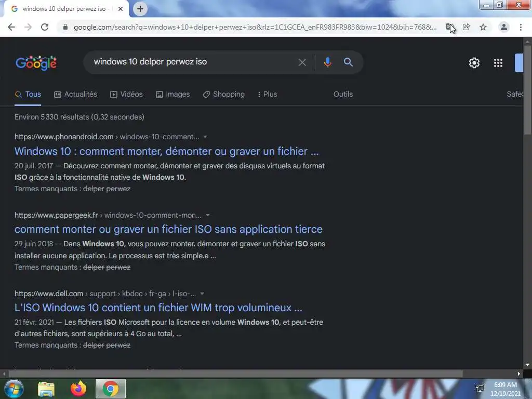The image size is (532, 399).
Task: Expand the phonandroid.com result dropdown arrow
Action: pos(205,137)
